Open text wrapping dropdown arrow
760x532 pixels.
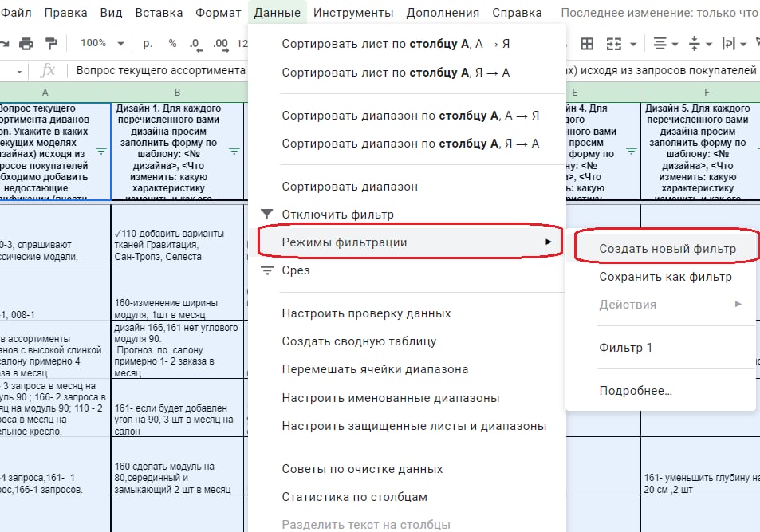[743, 45]
